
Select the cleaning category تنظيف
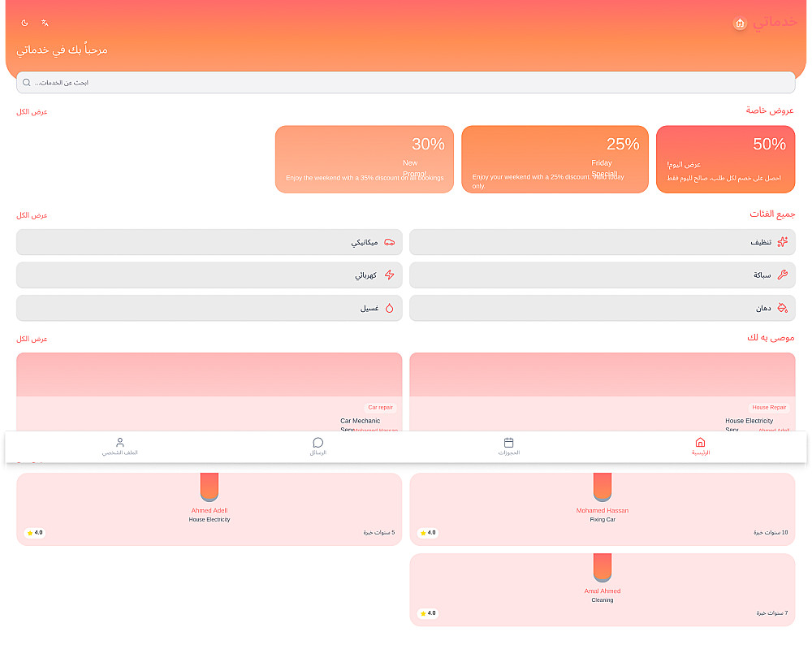point(603,242)
